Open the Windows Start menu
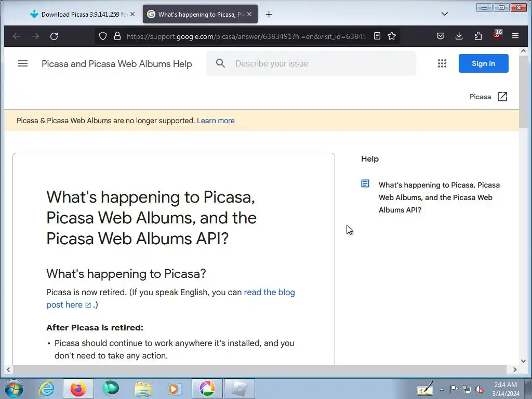Viewport: 532px width, 399px height. tap(14, 389)
